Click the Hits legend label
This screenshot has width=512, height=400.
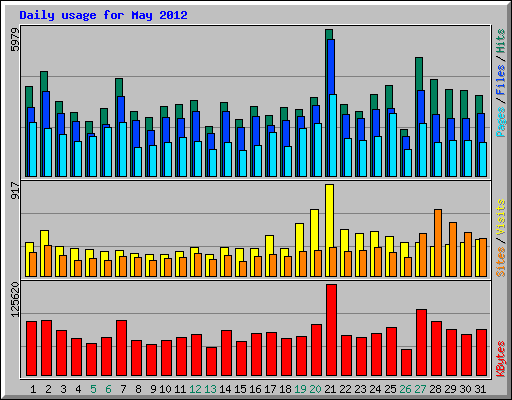[501, 41]
